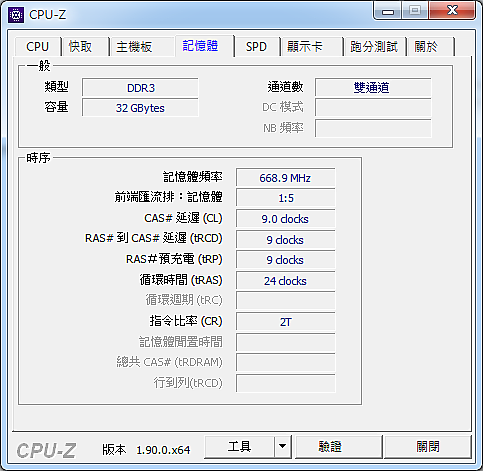Click the 32 GBytes capacity field
This screenshot has width=483, height=471.
(140, 108)
